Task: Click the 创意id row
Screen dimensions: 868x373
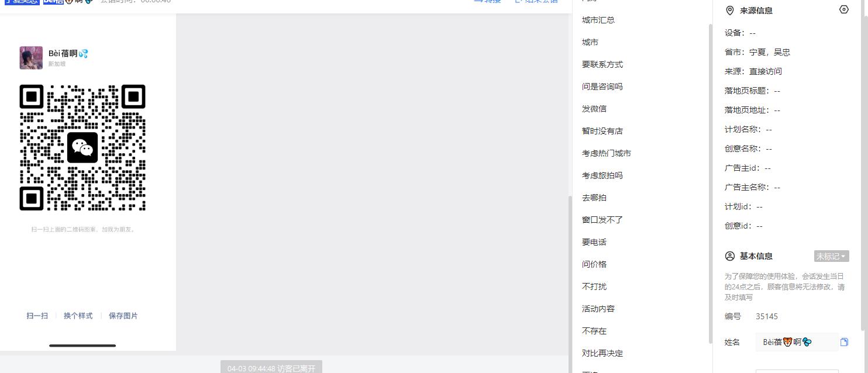Action: tap(743, 226)
